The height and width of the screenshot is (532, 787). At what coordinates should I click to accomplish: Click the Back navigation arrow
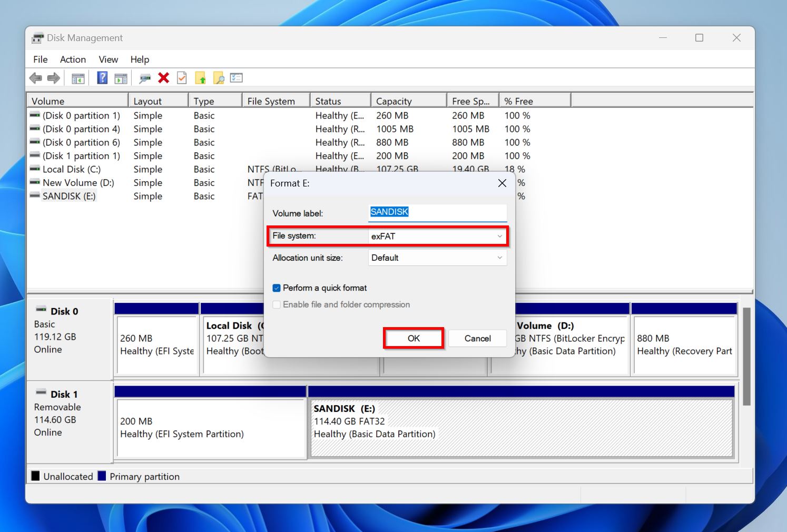[x=36, y=77]
